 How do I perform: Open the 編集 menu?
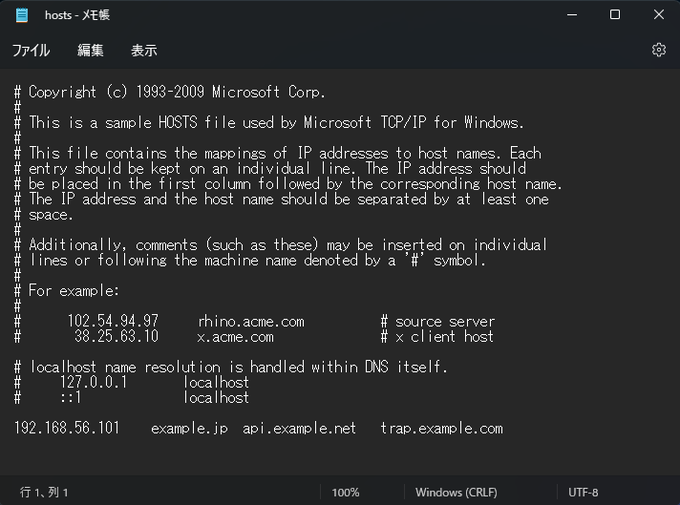point(90,50)
